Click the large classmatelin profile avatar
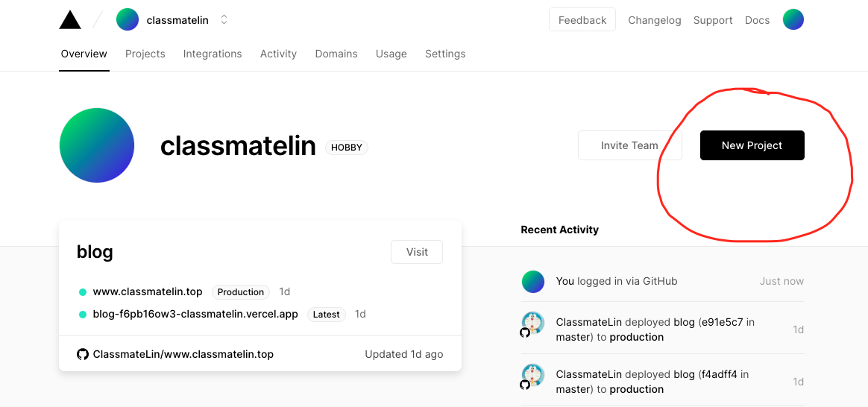Image resolution: width=868 pixels, height=407 pixels. (97, 145)
